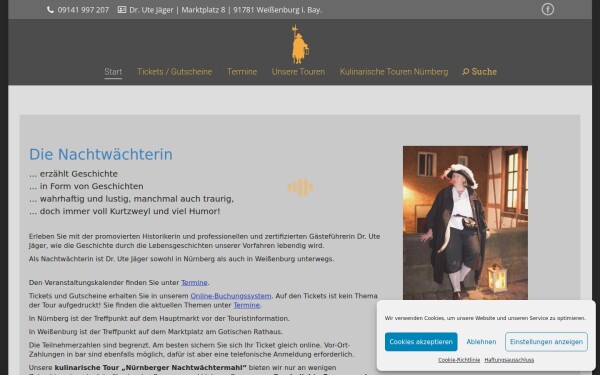Click the address Marktplatz 8 text

(203, 10)
